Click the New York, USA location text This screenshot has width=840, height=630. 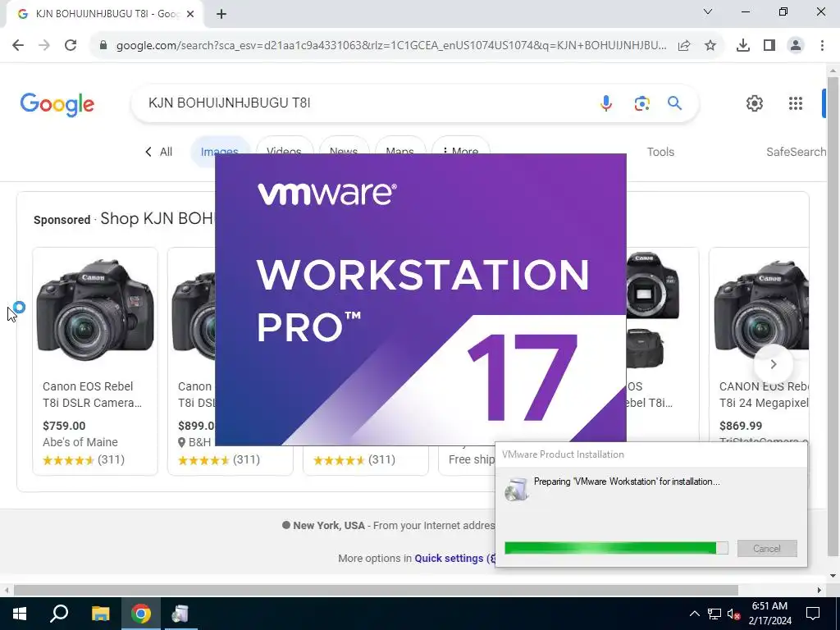tap(328, 526)
